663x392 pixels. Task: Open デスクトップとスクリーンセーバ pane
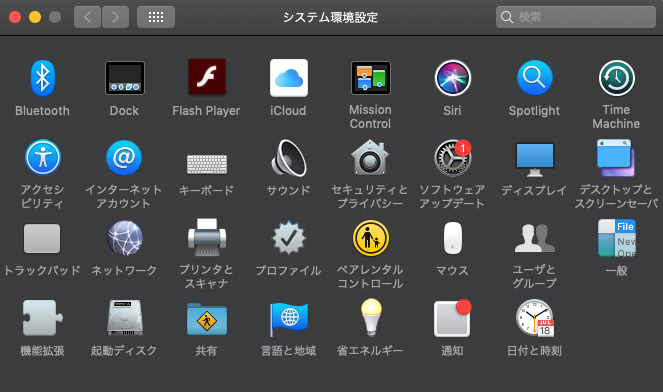(x=616, y=158)
